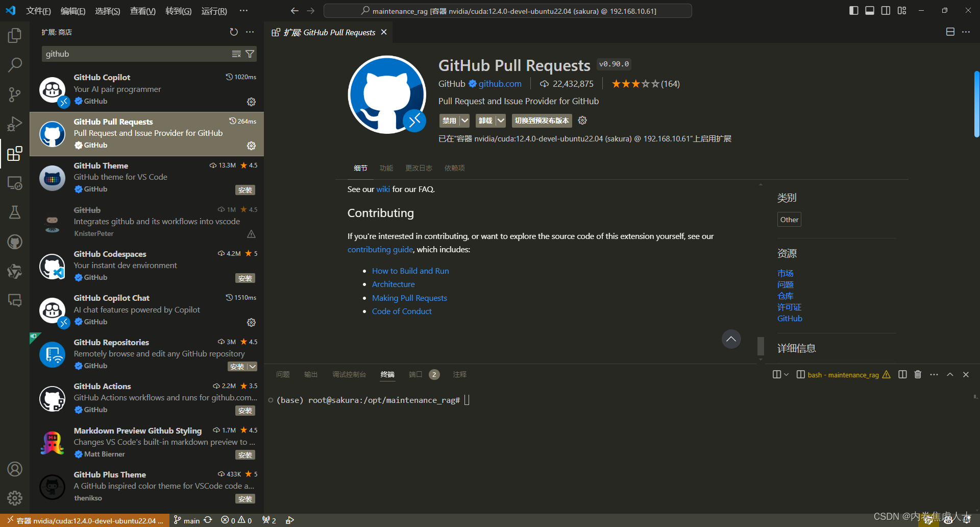Refresh the extensions list
This screenshot has width=980, height=527.
pyautogui.click(x=234, y=32)
